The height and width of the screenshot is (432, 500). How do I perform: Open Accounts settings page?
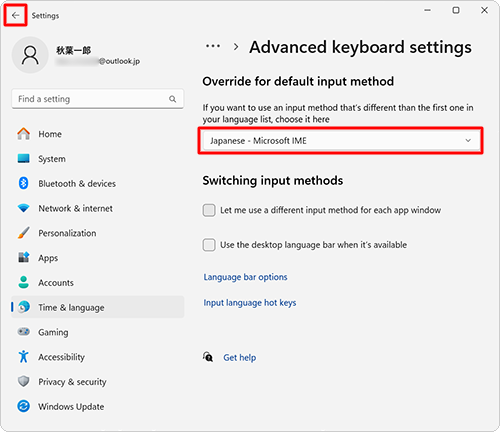click(x=98, y=282)
